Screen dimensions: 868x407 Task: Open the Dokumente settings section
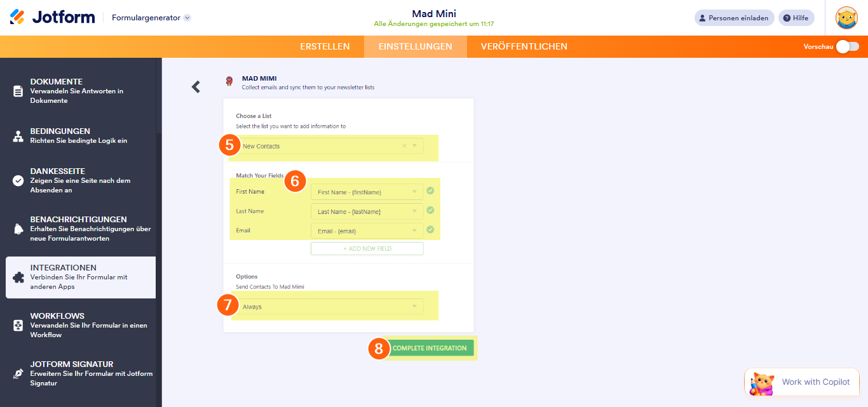click(57, 86)
